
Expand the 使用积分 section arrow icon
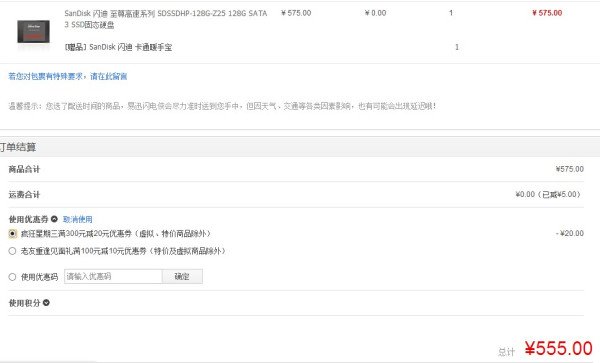click(x=46, y=303)
